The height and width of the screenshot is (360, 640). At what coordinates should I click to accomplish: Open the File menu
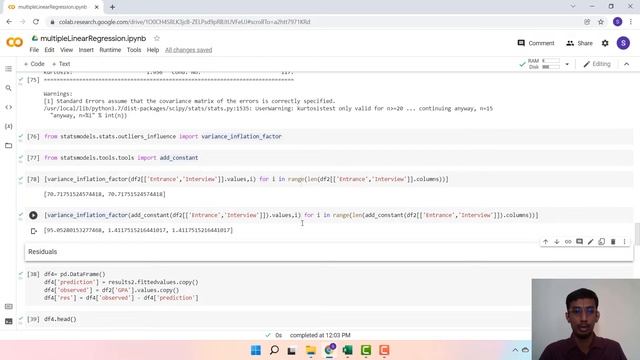pos(34,50)
